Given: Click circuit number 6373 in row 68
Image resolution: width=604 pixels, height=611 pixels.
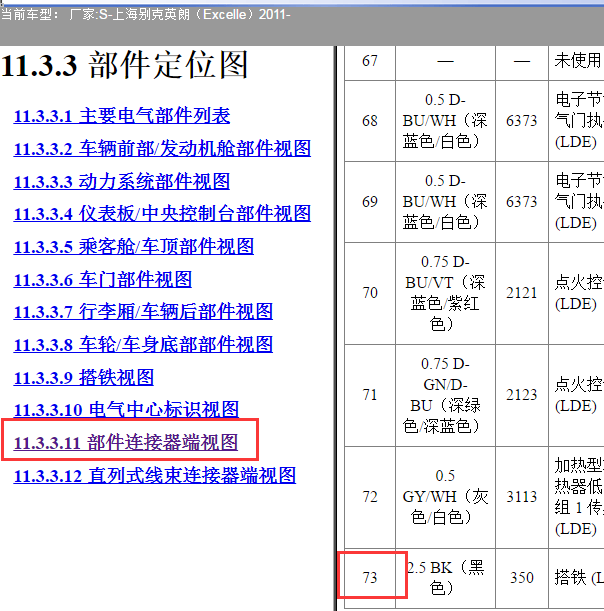Looking at the screenshot, I should [x=522, y=121].
